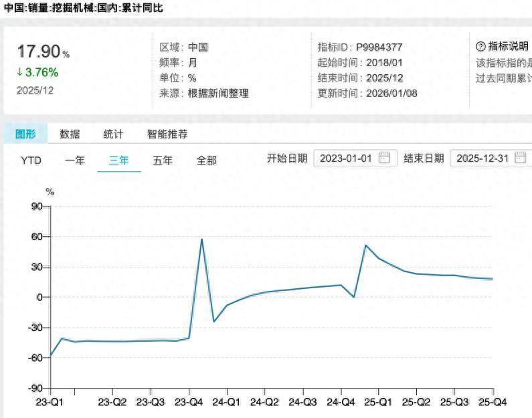This screenshot has width=532, height=418.
Task: Switch to the 图形 tab
Action: (x=25, y=134)
